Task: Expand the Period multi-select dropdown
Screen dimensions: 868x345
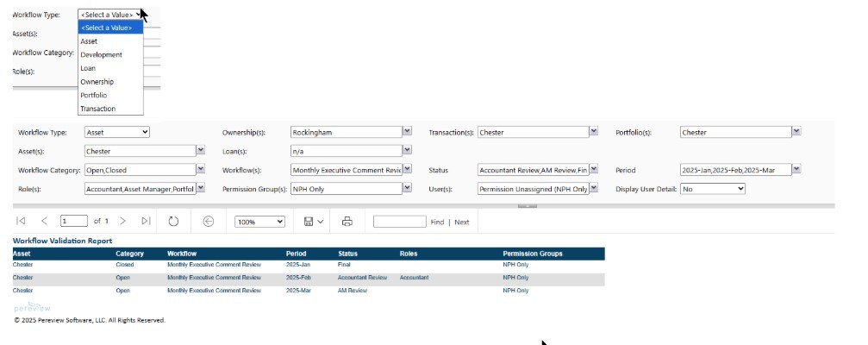Action: tap(796, 170)
